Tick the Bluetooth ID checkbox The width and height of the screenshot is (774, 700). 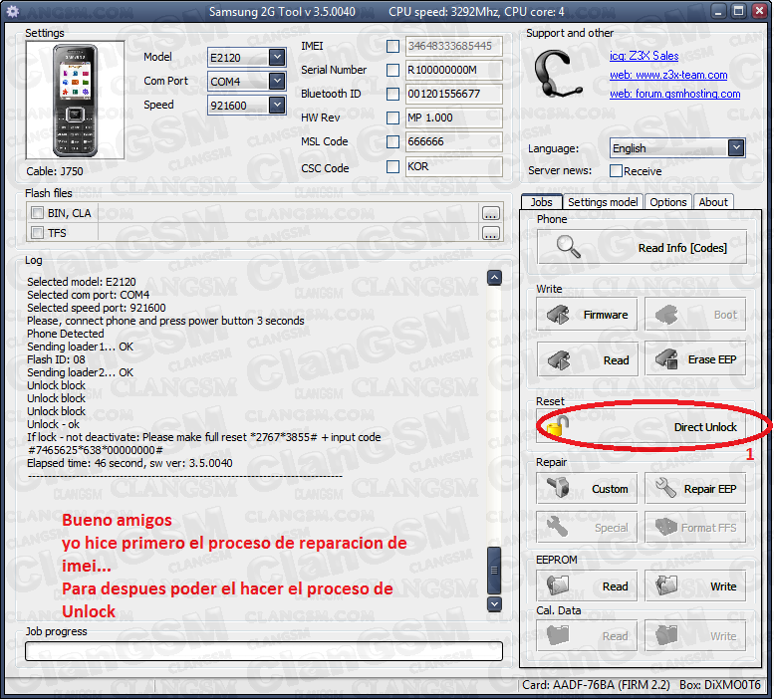pyautogui.click(x=392, y=94)
